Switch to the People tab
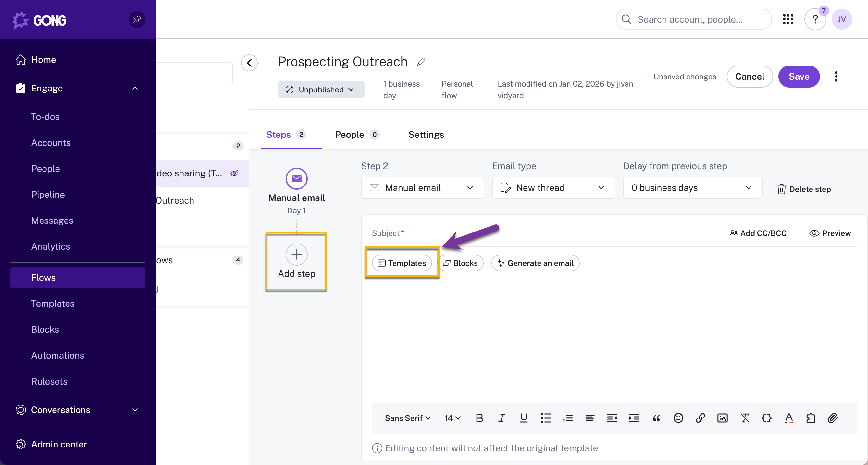Screen dimensions: 868x465 351,134
